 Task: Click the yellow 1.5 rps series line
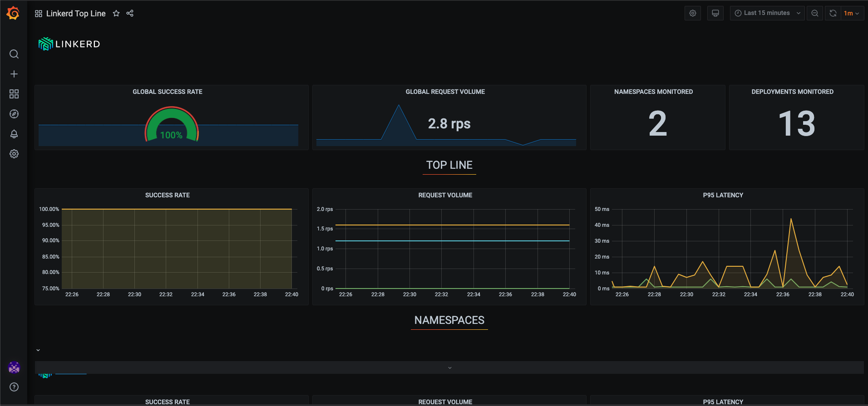tap(452, 225)
